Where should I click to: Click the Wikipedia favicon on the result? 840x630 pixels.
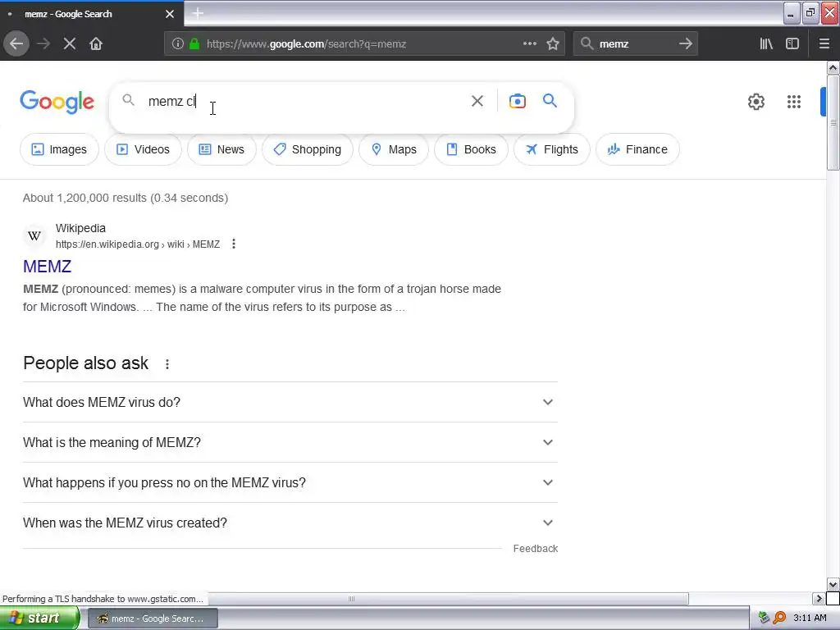(34, 235)
